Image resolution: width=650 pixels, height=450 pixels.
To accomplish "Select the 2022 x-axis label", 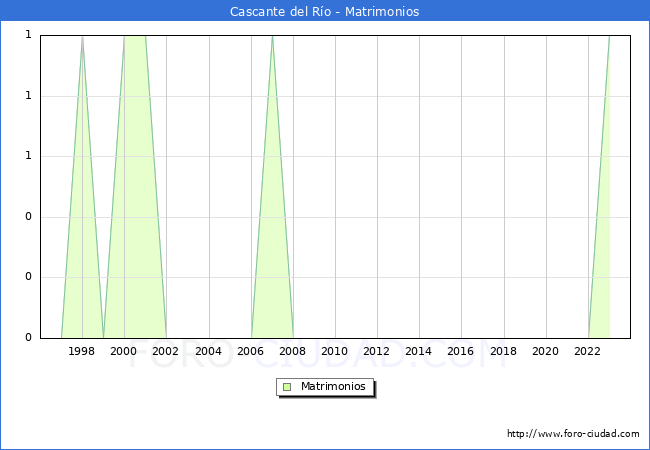I will 588,351.
